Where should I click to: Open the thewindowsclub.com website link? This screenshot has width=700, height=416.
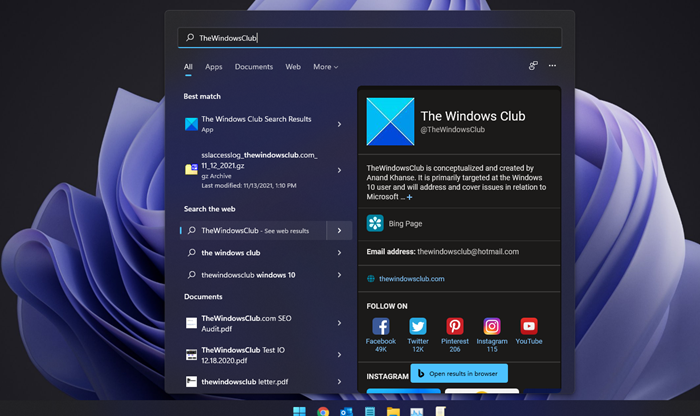point(412,279)
